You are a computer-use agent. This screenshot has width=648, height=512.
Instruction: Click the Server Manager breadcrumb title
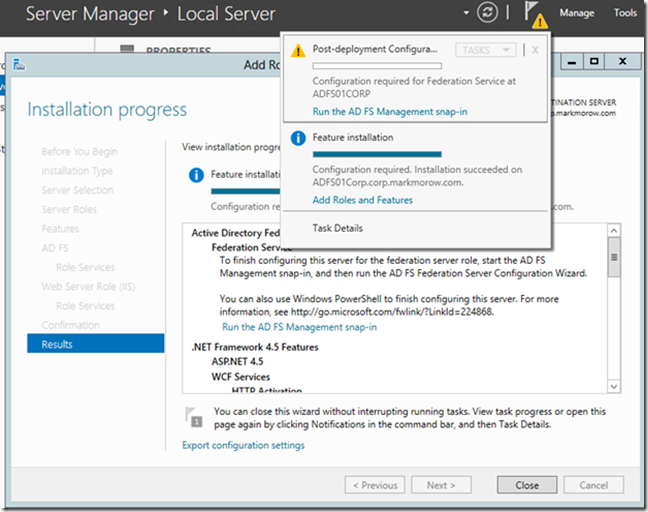(90, 14)
